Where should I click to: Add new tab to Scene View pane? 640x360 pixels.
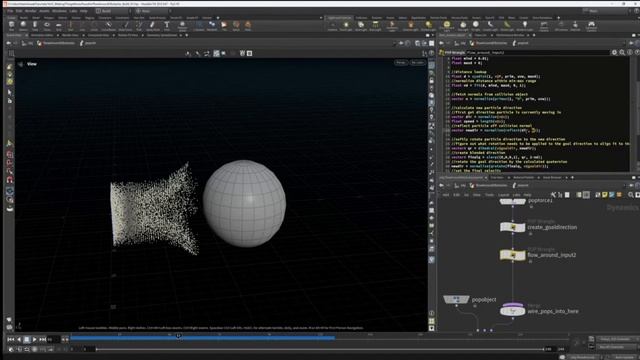(x=187, y=36)
